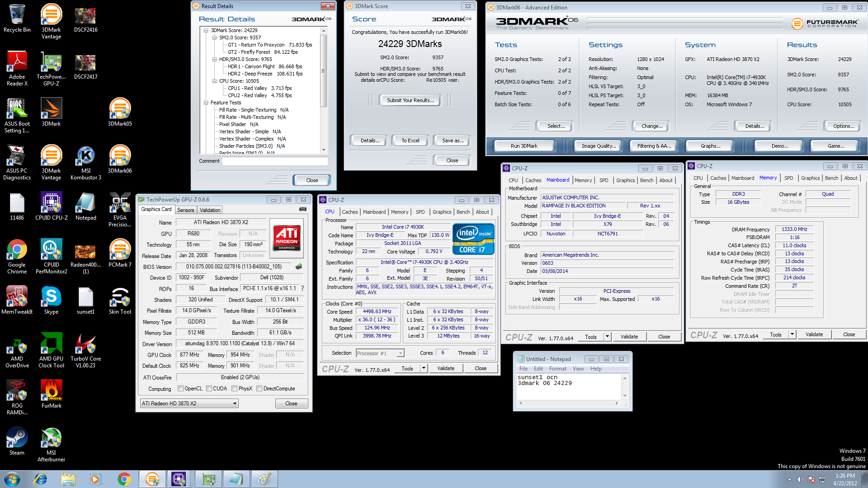The image size is (868, 488).
Task: Switch to the Sensors tab in GPU-Z
Action: click(x=185, y=210)
